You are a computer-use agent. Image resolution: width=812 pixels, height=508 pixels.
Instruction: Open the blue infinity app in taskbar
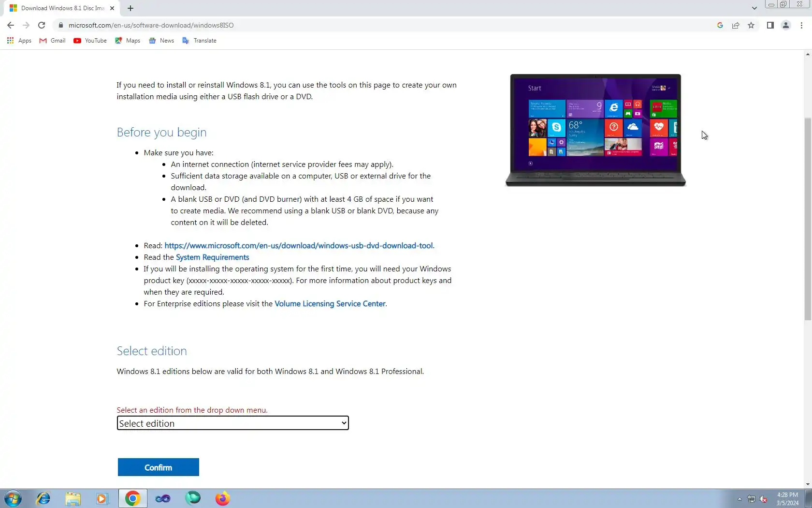click(162, 498)
